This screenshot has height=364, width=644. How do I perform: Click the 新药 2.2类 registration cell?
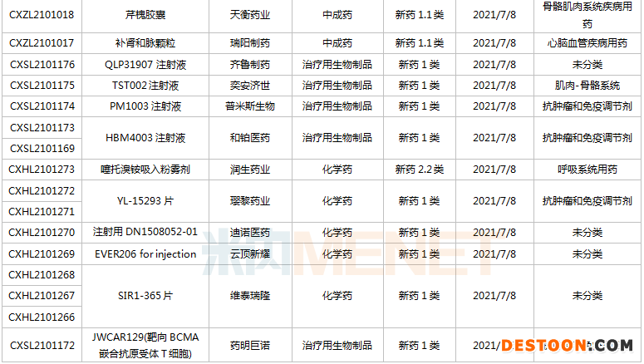point(420,170)
